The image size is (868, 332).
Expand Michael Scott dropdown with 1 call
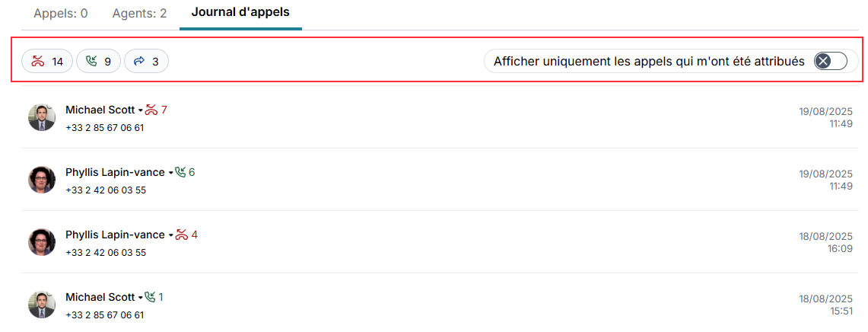click(x=141, y=298)
